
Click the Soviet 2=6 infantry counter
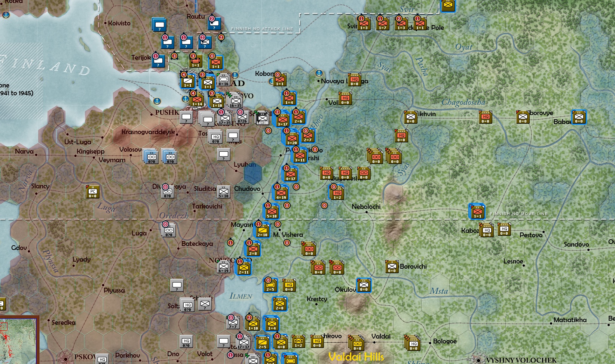pyautogui.click(x=298, y=117)
